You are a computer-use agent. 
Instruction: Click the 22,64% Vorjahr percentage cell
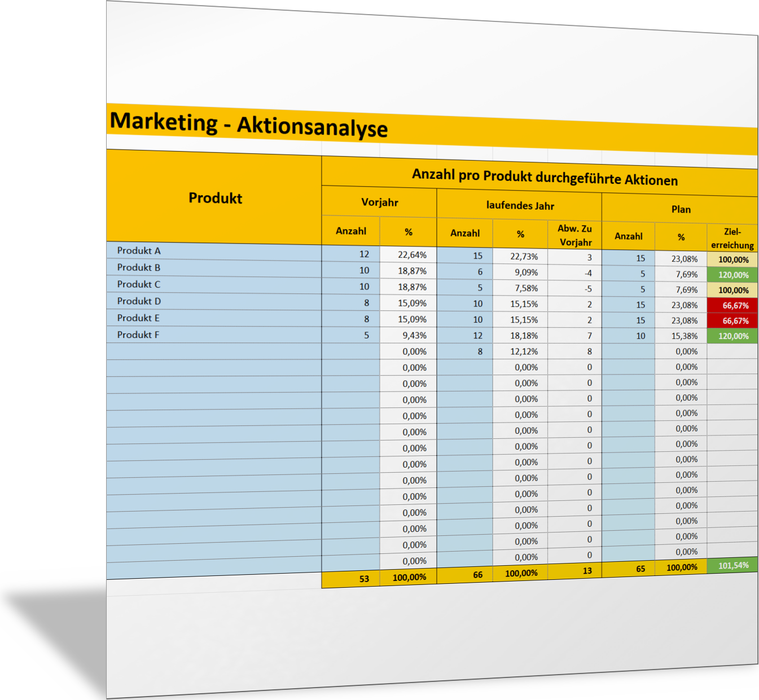[409, 255]
